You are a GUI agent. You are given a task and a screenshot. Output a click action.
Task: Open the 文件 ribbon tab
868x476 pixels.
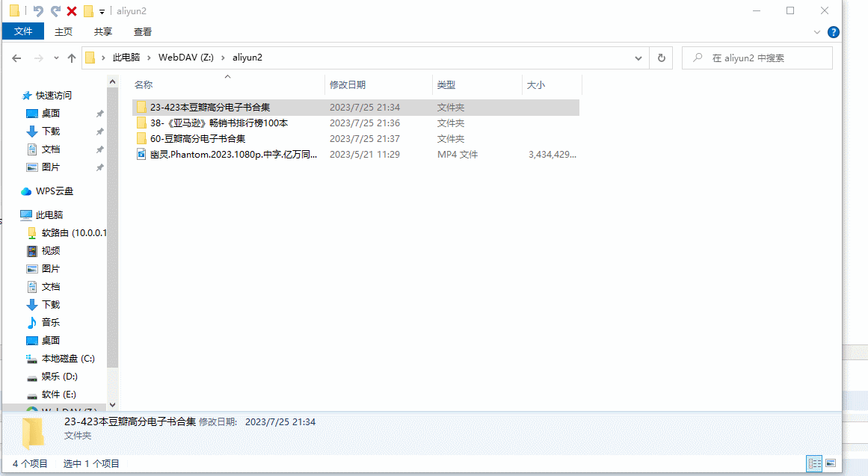coord(22,31)
